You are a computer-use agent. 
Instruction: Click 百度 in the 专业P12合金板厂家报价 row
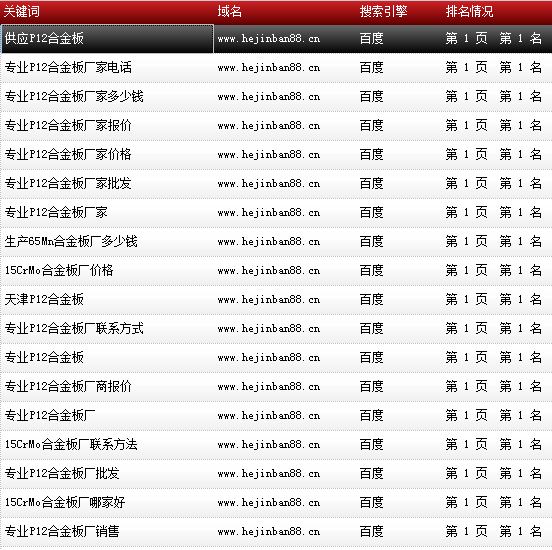coord(371,125)
